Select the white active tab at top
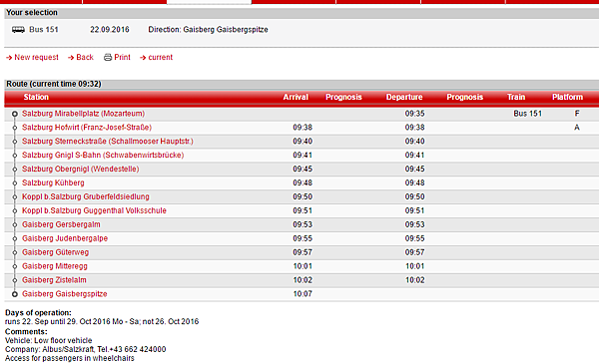 (x=209, y=2)
